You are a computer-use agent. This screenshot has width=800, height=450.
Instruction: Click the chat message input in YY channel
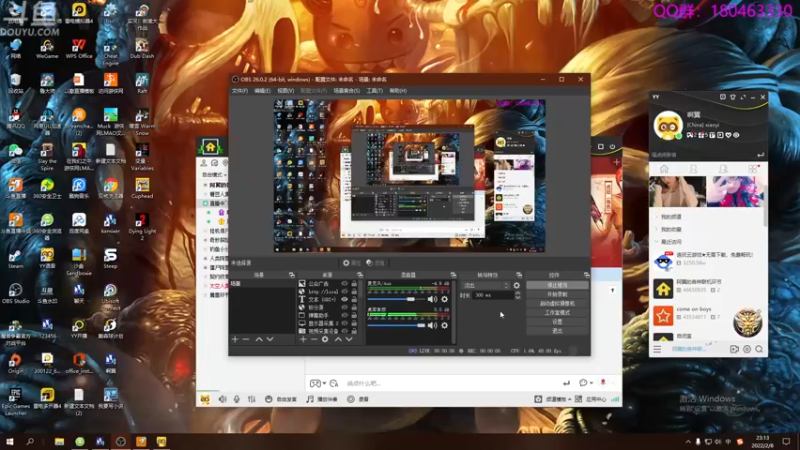pos(452,383)
